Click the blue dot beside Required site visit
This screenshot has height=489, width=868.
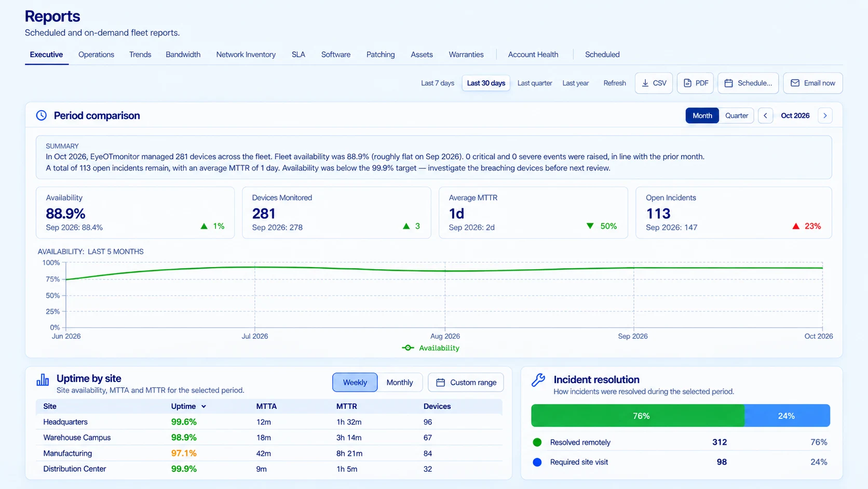click(x=537, y=462)
